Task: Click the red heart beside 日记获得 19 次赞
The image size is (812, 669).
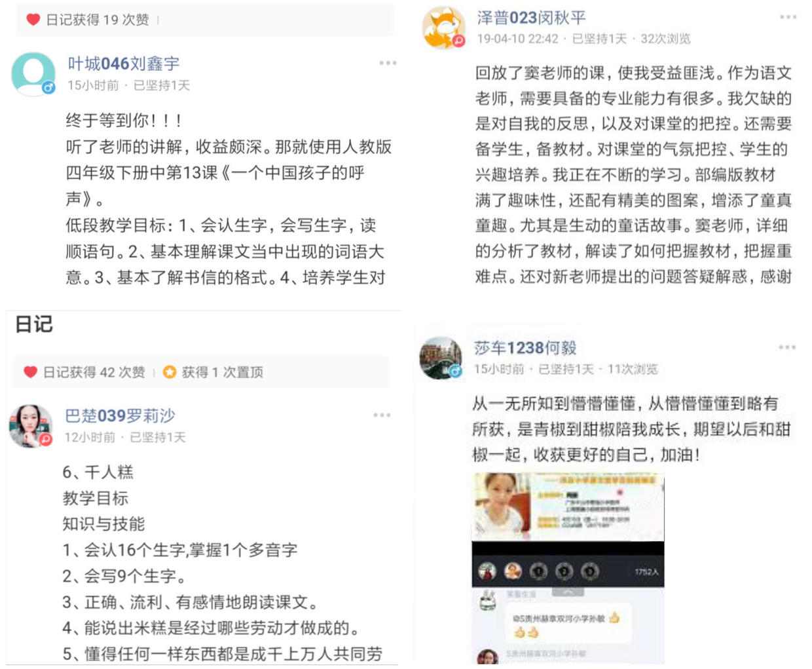Action: pyautogui.click(x=33, y=20)
